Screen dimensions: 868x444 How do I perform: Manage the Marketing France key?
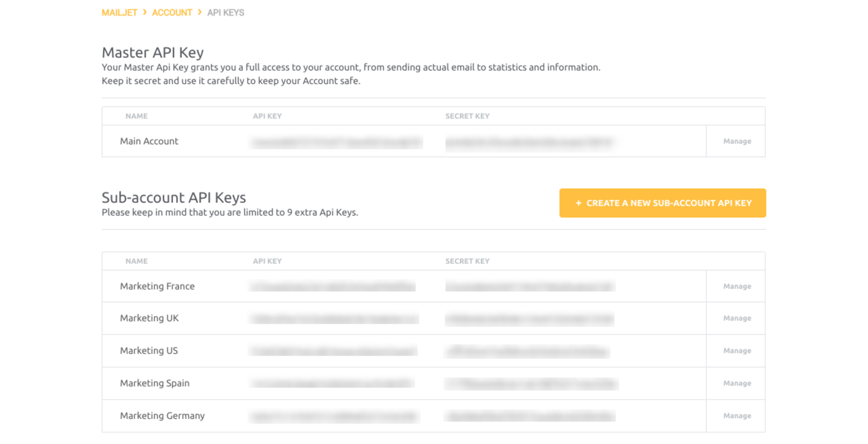[737, 286]
